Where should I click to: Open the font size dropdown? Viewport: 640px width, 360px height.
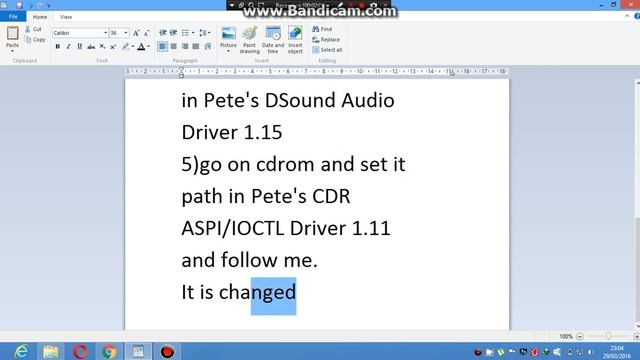(126, 33)
